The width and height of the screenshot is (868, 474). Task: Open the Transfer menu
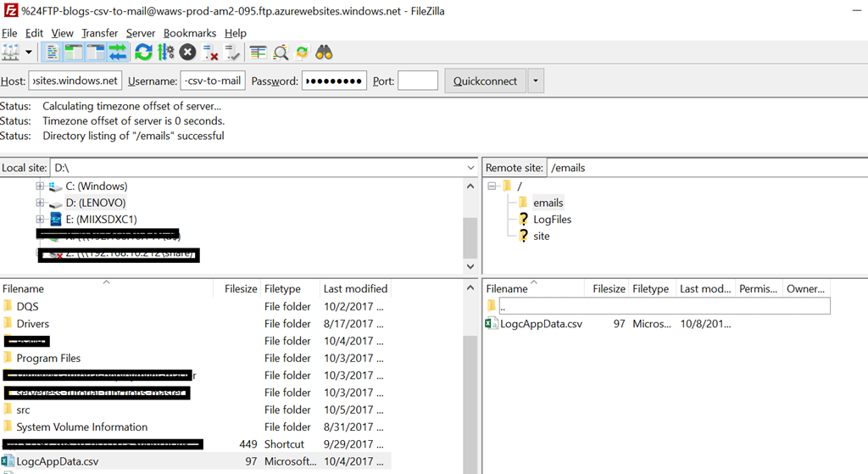coord(100,33)
